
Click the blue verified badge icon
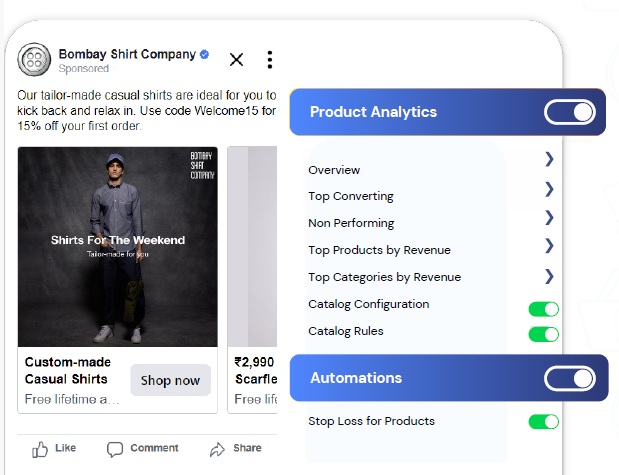pyautogui.click(x=204, y=54)
